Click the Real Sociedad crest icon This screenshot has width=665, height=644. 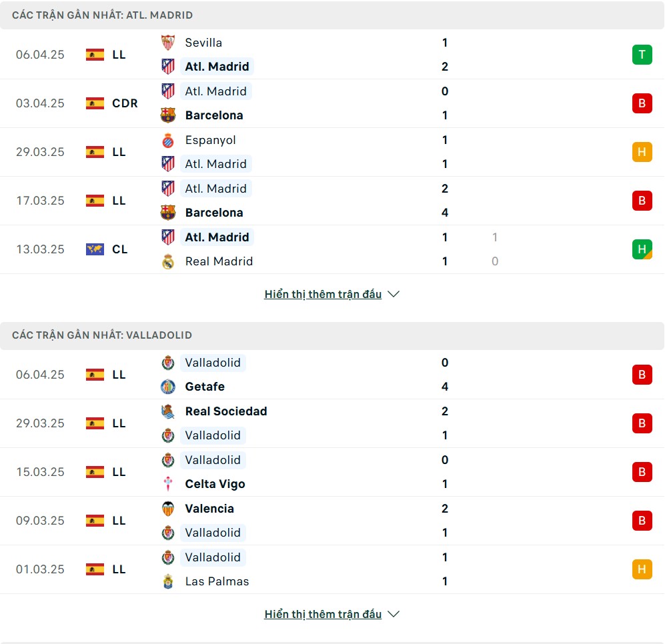click(168, 411)
